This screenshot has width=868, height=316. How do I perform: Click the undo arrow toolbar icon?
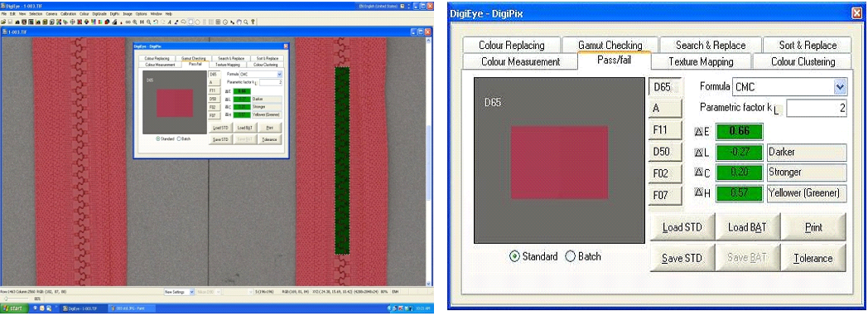tap(156, 22)
